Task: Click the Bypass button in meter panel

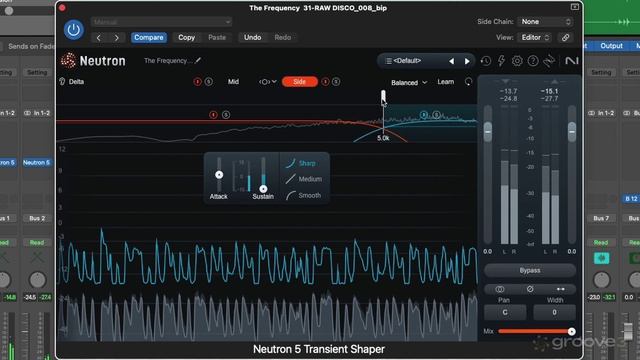Action: (x=530, y=271)
